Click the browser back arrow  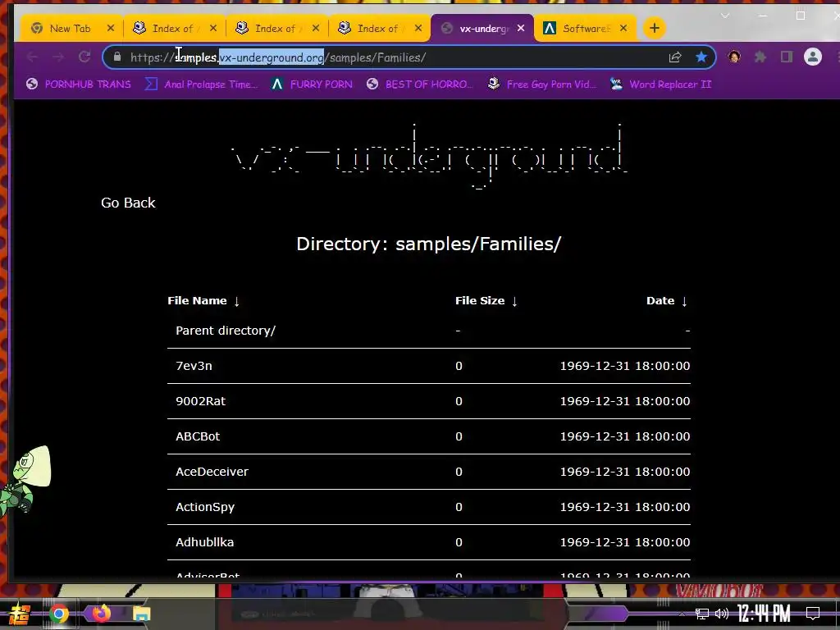[x=32, y=57]
